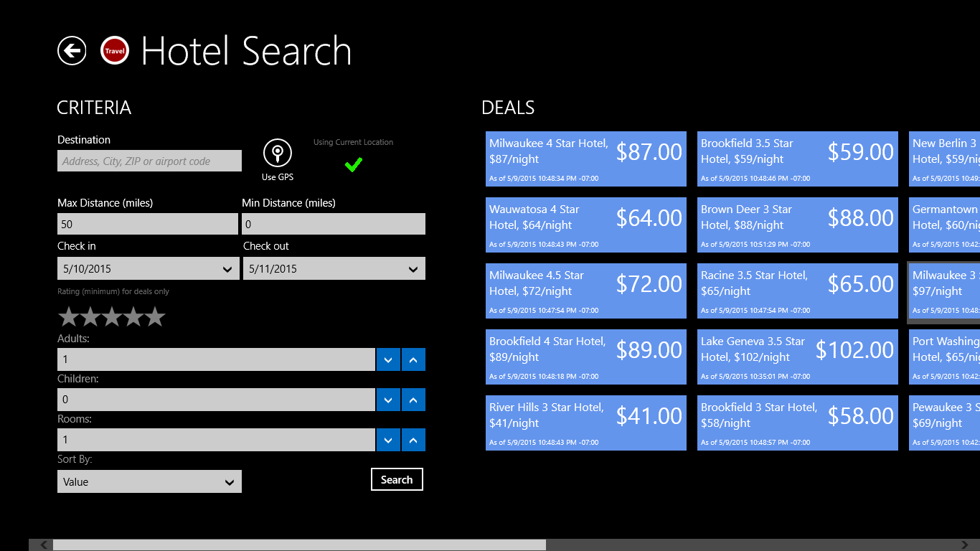Click the Use GPS location pin icon
This screenshot has width=980, height=551.
coord(278,153)
